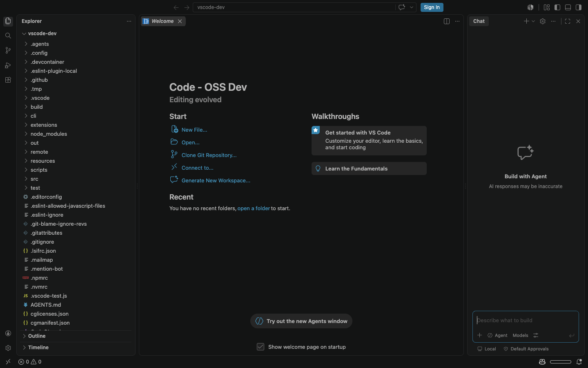Expand the Outline section

click(x=76, y=336)
